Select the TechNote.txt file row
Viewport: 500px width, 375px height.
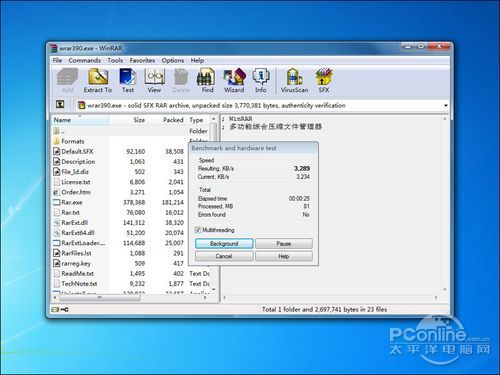tap(131, 284)
